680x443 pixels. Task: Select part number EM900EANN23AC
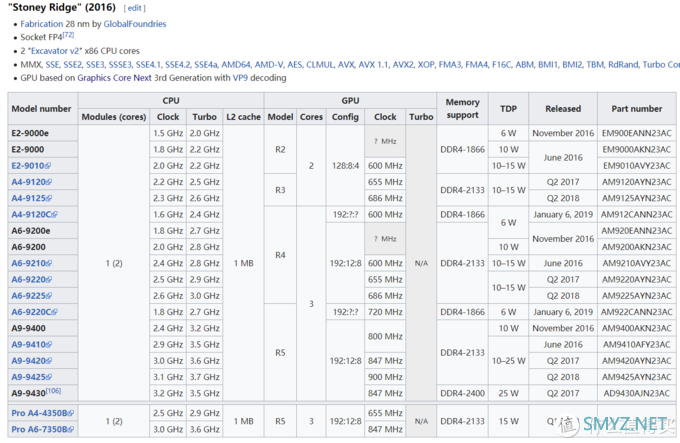pyautogui.click(x=637, y=134)
